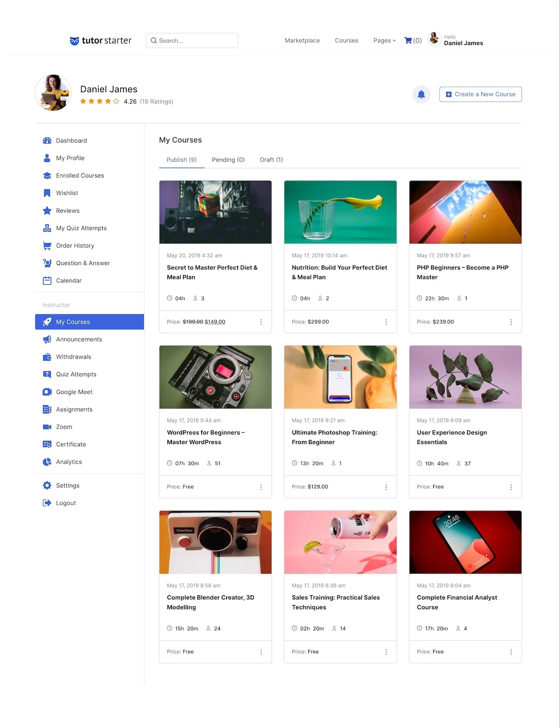
Task: Click the Google Meet camera icon
Action: [47, 392]
